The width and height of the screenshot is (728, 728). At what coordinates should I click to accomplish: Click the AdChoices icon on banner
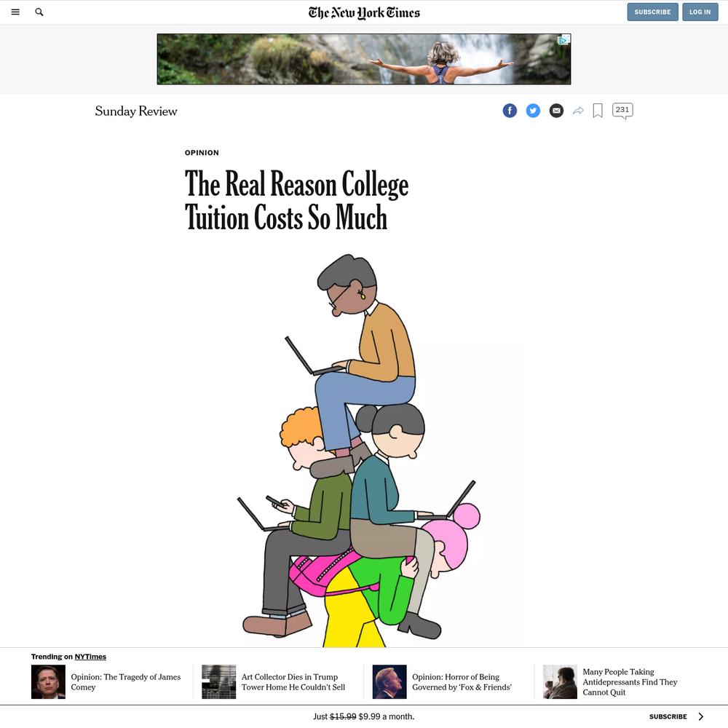(x=563, y=40)
